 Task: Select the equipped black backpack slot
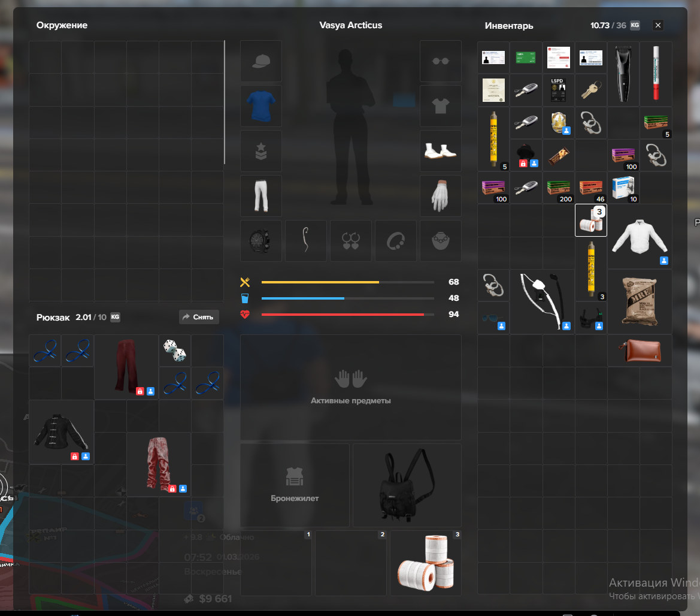tap(407, 485)
